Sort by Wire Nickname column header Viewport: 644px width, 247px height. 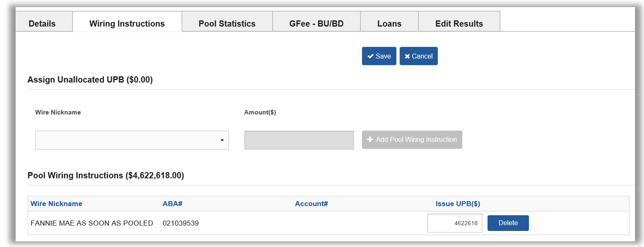[x=56, y=204]
